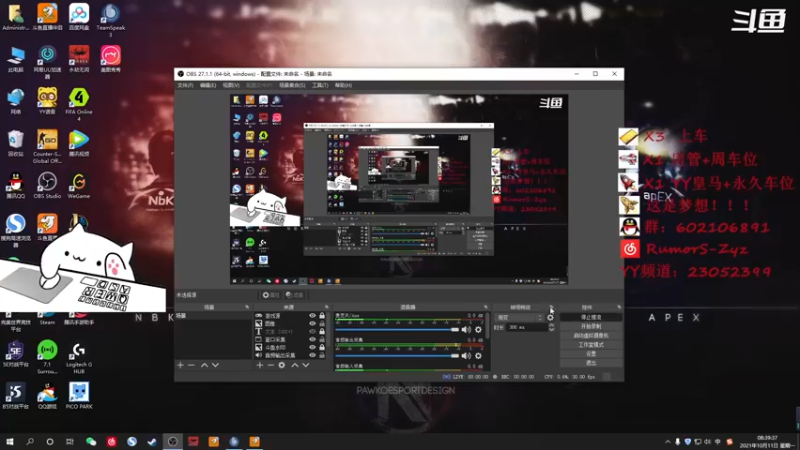
Task: Expand the system tray hidden icons chevron
Action: click(667, 441)
